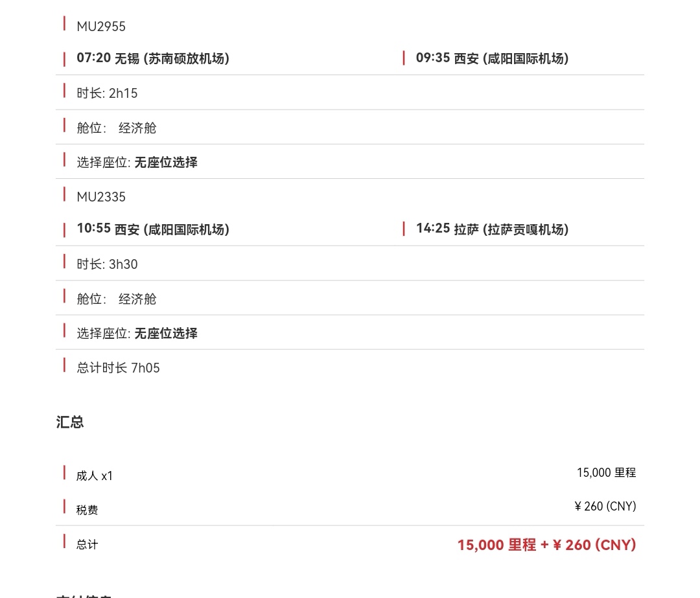Select departure 07:20 无锡 (苏南硕放机场)
Image resolution: width=700 pixels, height=598 pixels.
click(153, 58)
